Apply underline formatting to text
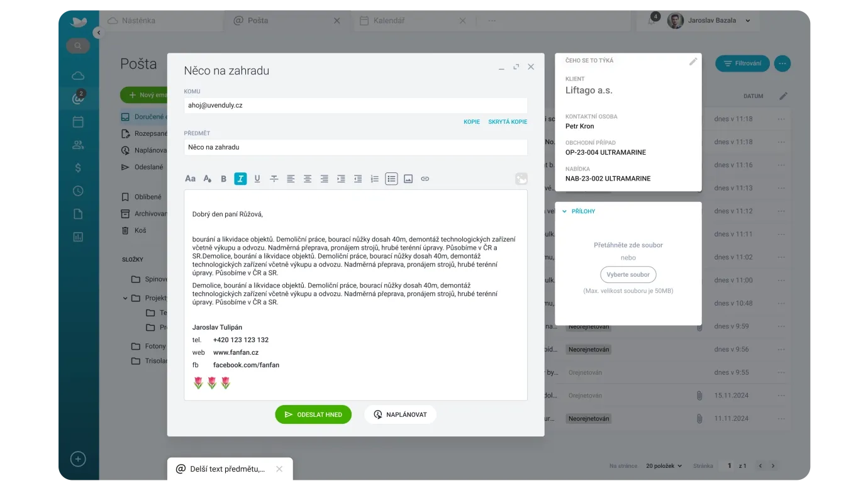The height and width of the screenshot is (488, 868). [257, 179]
